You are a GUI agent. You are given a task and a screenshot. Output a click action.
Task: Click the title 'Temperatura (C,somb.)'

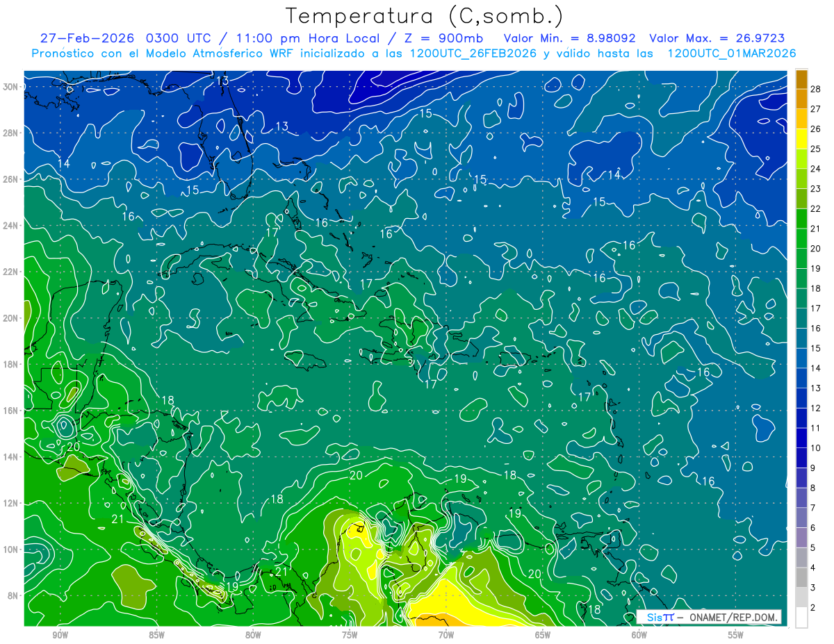425,16
